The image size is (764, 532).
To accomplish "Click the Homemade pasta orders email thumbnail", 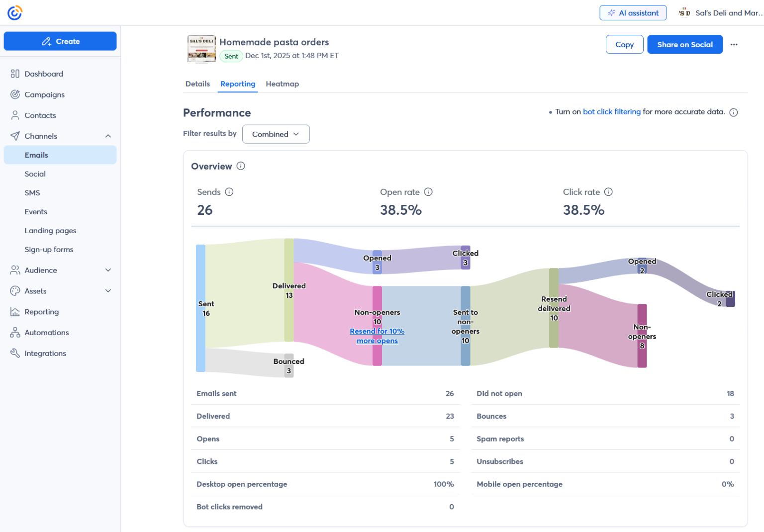I will 201,49.
